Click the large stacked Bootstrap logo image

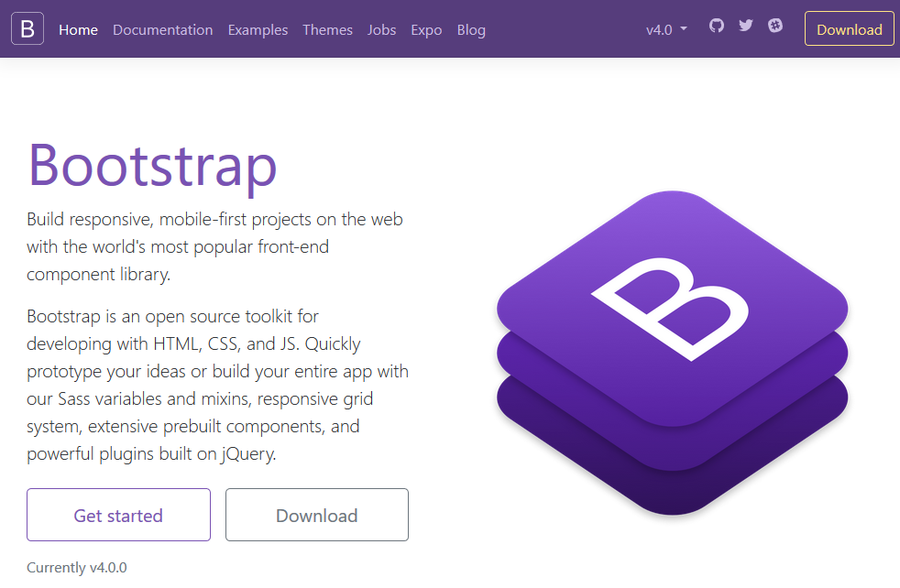(672, 353)
